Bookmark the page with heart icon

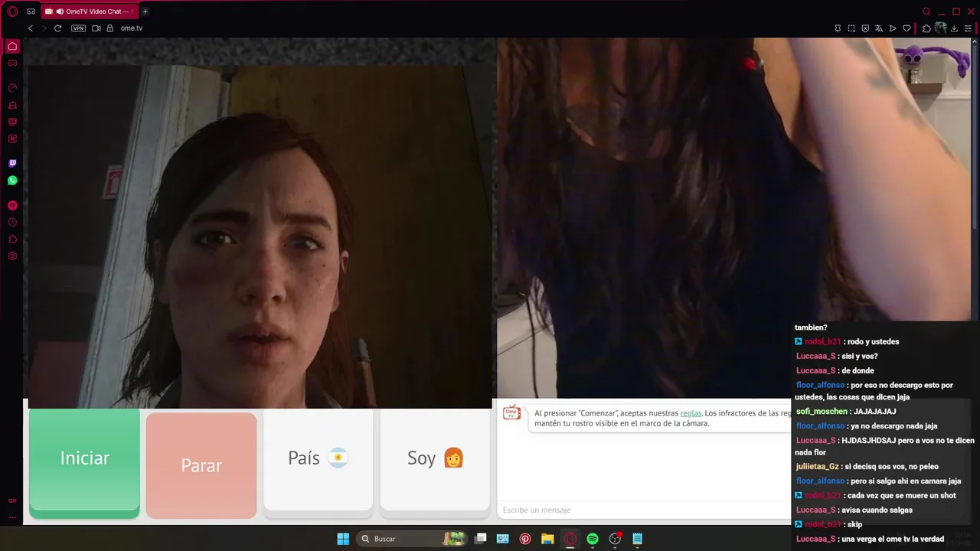click(x=906, y=28)
